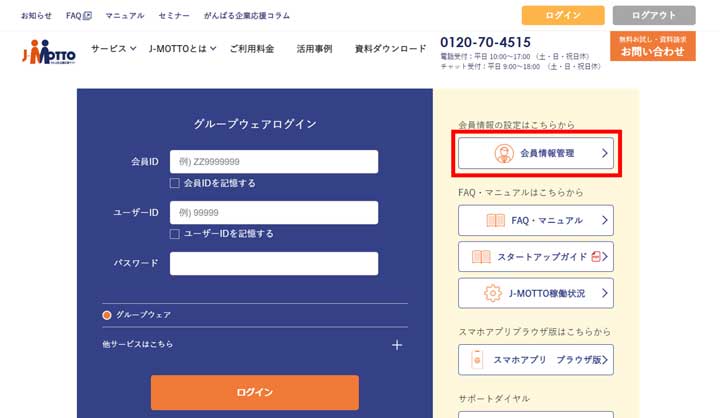Open J-MOTTO稼働状況 button

point(536,293)
